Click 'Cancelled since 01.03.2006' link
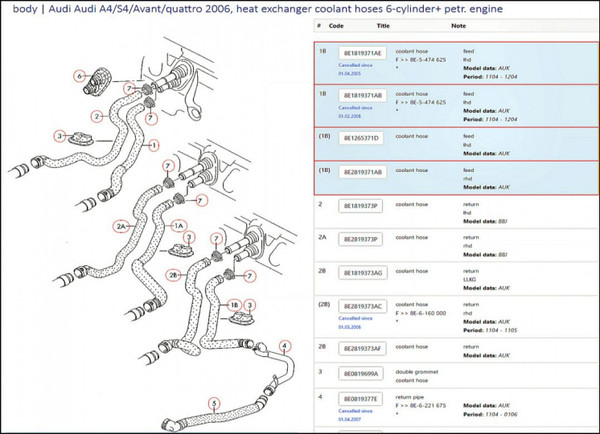600x434 pixels. 355,321
